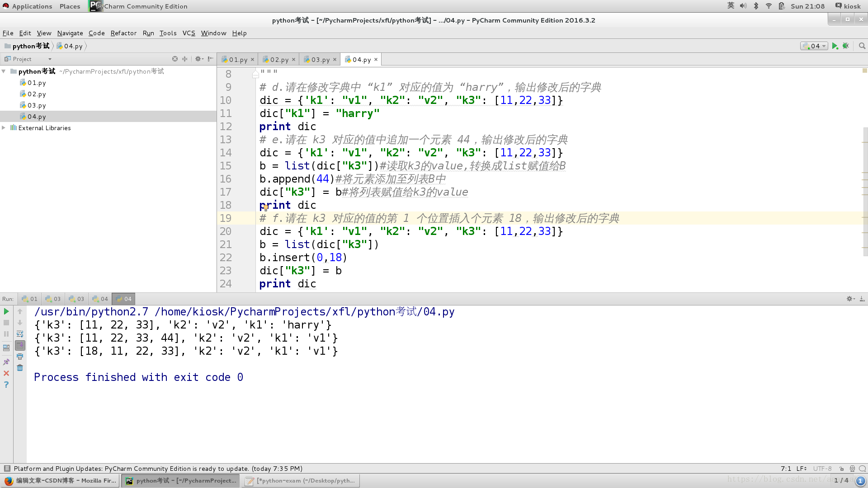Switch to the 03.py editor tab
The image size is (868, 488).
[x=320, y=60]
